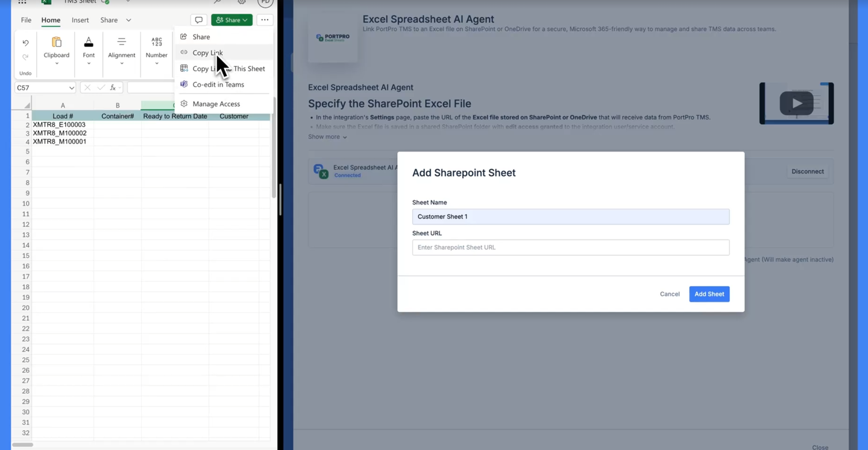Click the Disconnect button
Image resolution: width=868 pixels, height=450 pixels.
[x=807, y=171]
